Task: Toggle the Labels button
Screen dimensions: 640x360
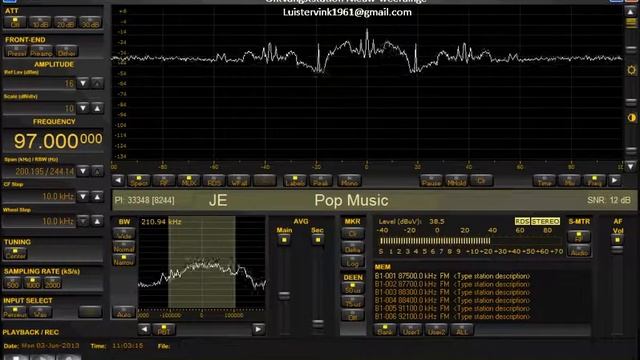Action: click(x=295, y=181)
